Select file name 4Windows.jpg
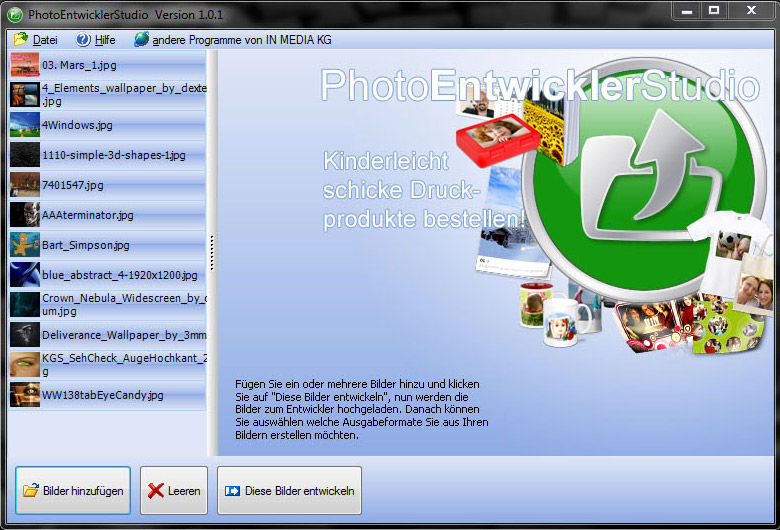 point(77,125)
